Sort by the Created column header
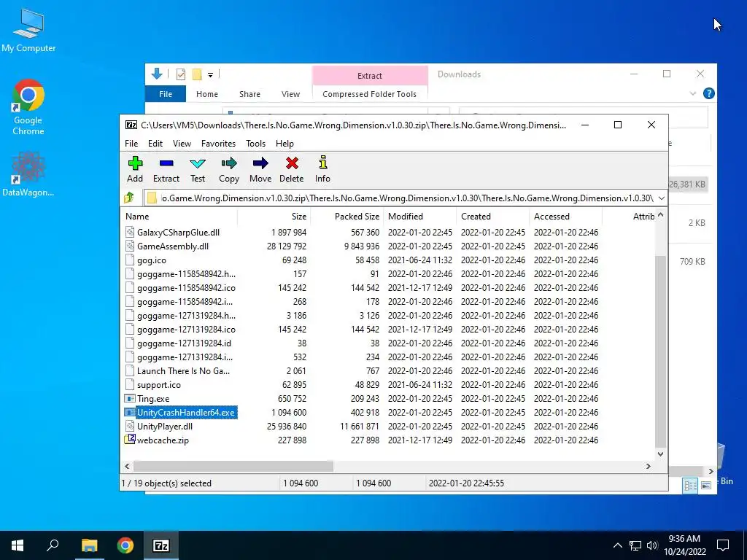747x560 pixels. (492, 216)
